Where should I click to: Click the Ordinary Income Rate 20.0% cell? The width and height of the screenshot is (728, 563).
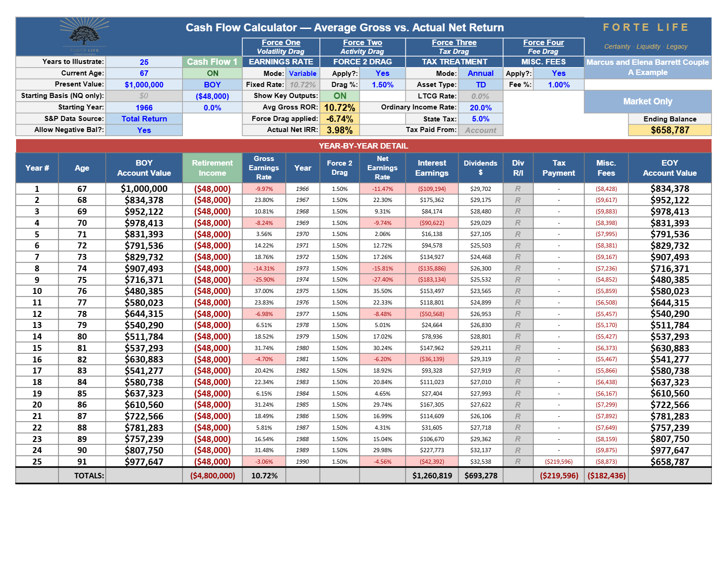tap(480, 107)
